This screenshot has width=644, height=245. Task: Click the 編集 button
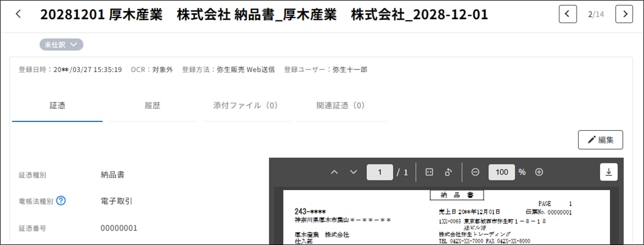click(x=601, y=140)
